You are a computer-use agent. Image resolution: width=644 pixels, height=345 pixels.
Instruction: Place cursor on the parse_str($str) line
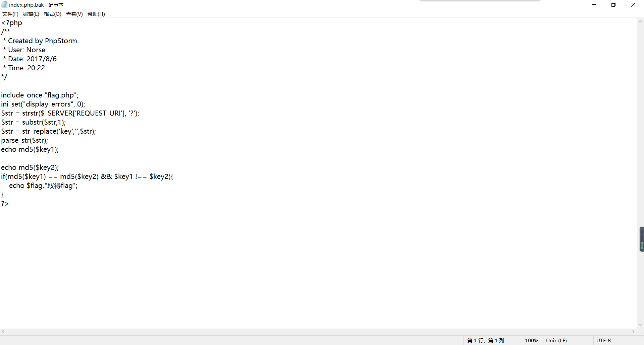(x=24, y=141)
